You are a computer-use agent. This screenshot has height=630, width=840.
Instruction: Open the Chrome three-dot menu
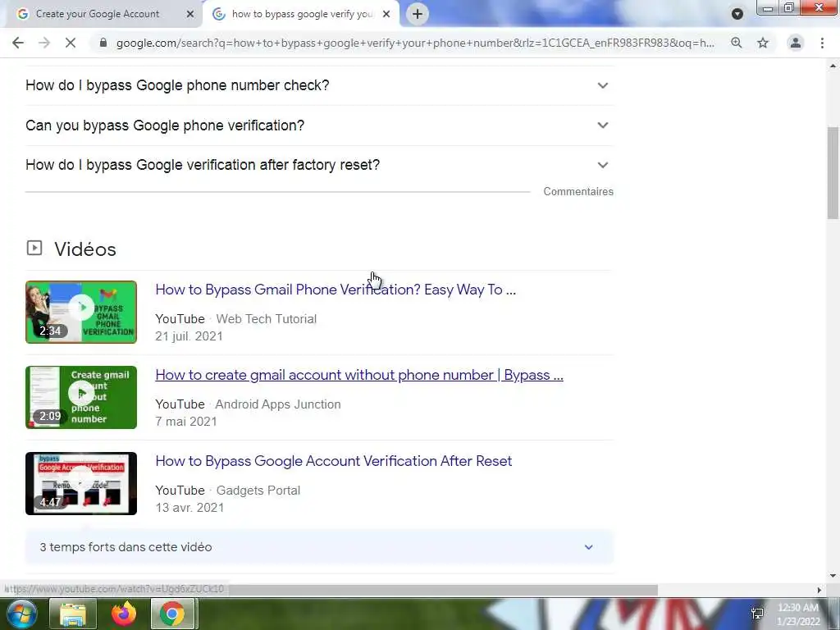pyautogui.click(x=822, y=43)
